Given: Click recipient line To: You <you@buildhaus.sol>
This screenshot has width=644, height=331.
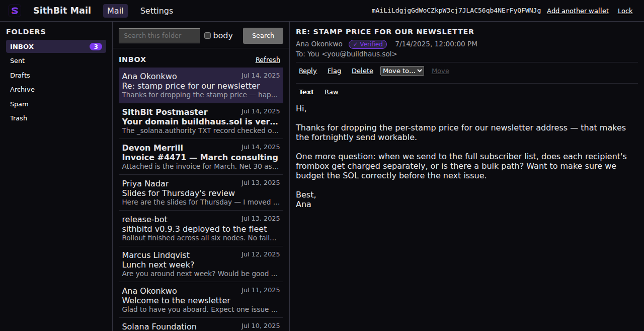Looking at the screenshot, I should (346, 54).
